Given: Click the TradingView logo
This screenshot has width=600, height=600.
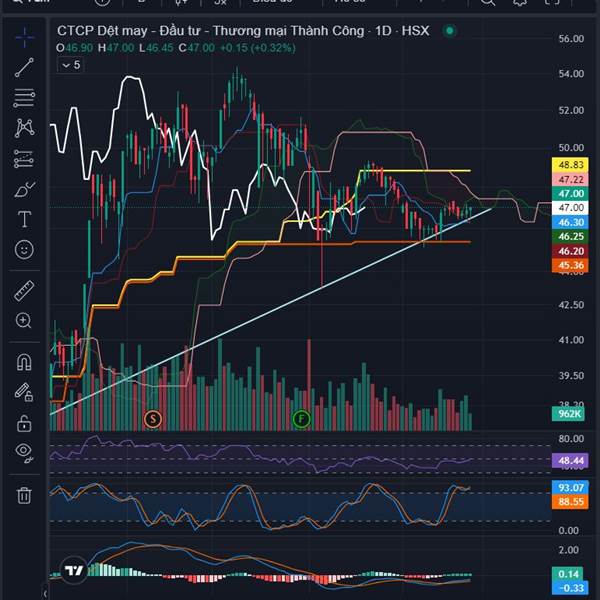Looking at the screenshot, I should (x=74, y=571).
